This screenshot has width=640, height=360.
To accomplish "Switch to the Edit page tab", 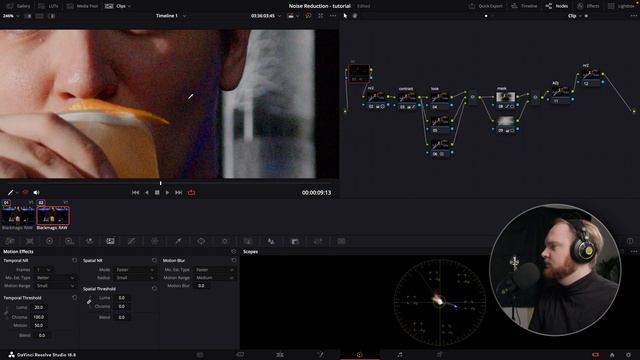I will (x=280, y=355).
